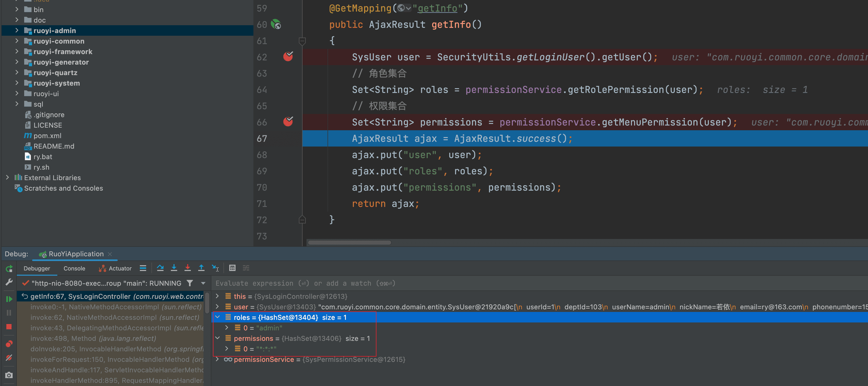Expand the 0 = "admin" entry
Image resolution: width=868 pixels, height=386 pixels.
tap(227, 328)
